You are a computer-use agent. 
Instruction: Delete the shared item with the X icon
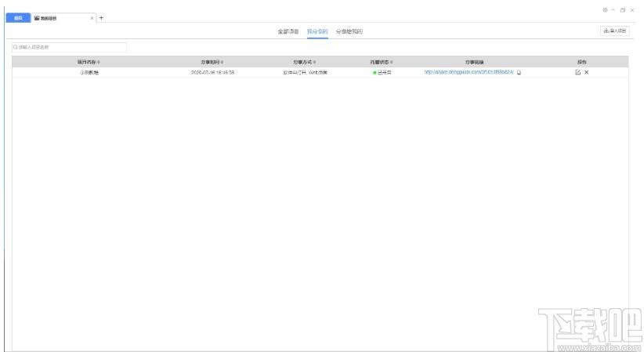587,72
